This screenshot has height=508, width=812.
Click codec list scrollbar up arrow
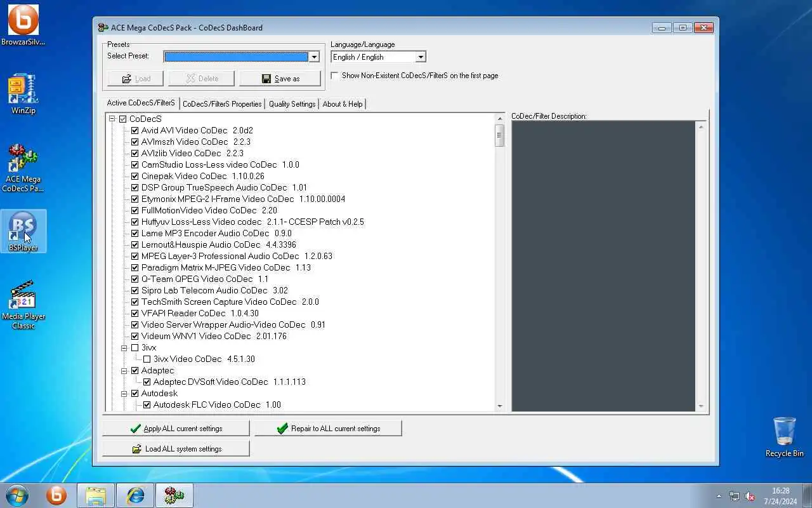500,118
